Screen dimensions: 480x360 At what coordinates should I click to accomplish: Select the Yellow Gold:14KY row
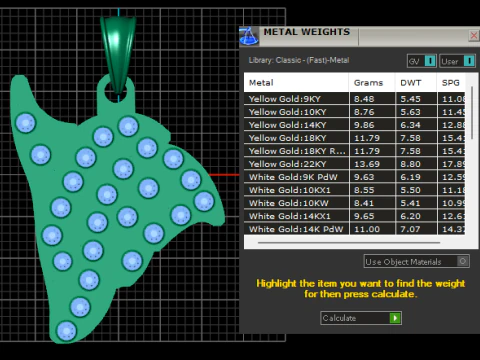click(x=354, y=125)
